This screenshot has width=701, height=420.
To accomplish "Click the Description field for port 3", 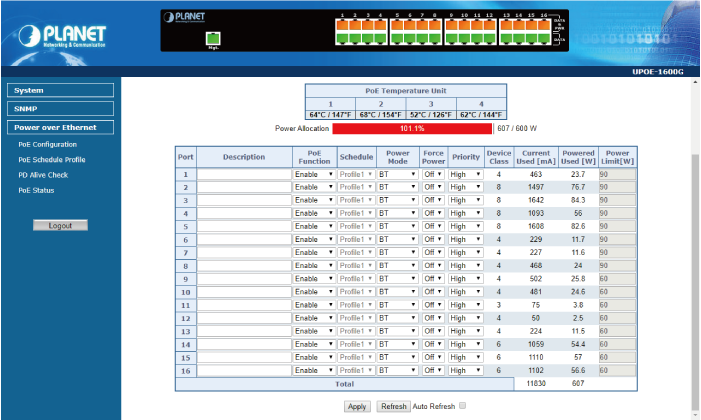I will 244,200.
